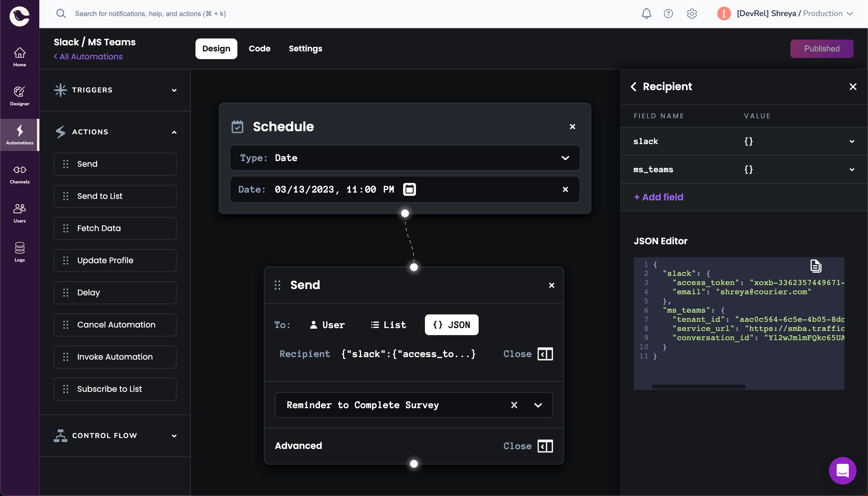Open the Logs section

pyautogui.click(x=20, y=252)
